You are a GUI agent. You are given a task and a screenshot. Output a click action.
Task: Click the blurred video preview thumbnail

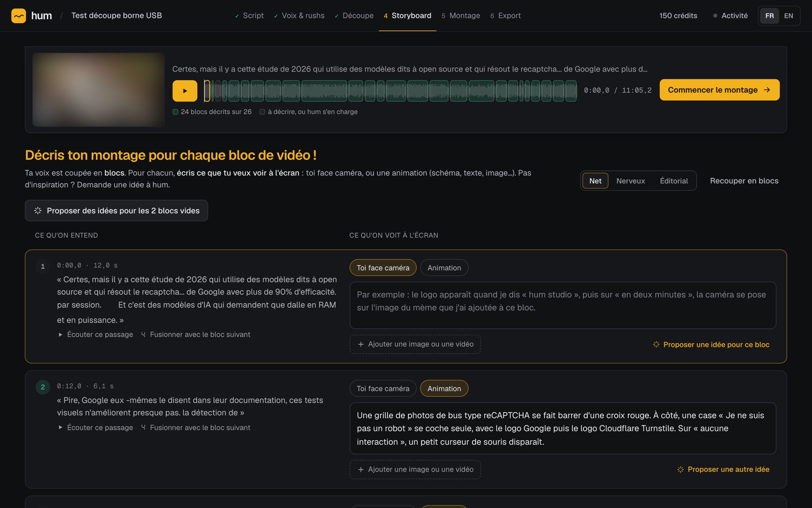[x=99, y=89]
